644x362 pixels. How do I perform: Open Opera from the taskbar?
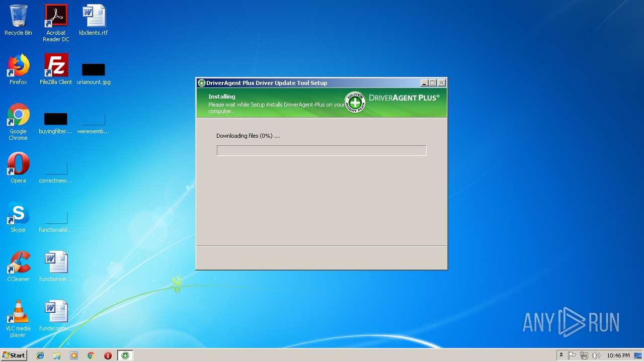[108, 355]
